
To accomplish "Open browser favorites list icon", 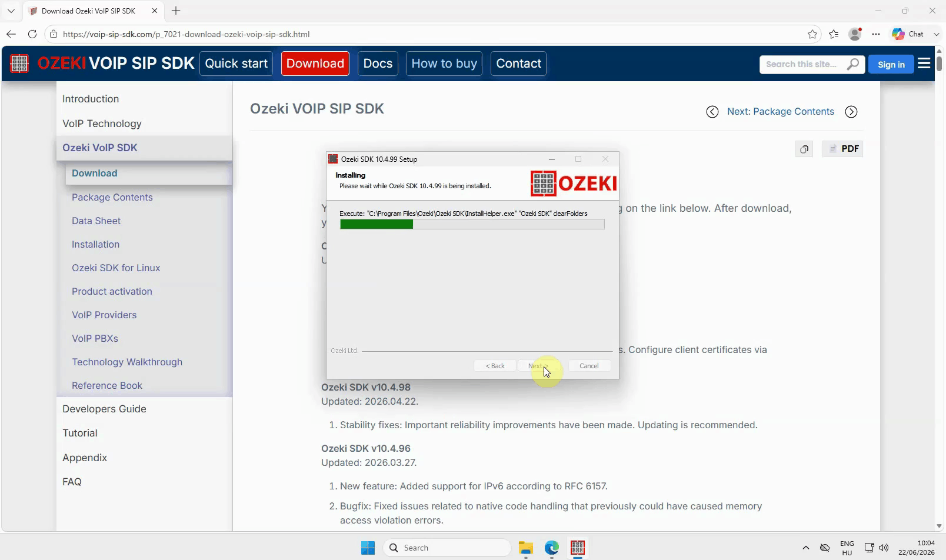I will [834, 34].
